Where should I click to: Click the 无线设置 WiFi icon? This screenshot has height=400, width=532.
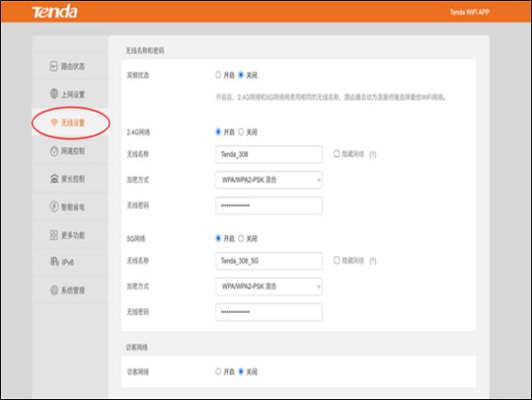click(54, 122)
